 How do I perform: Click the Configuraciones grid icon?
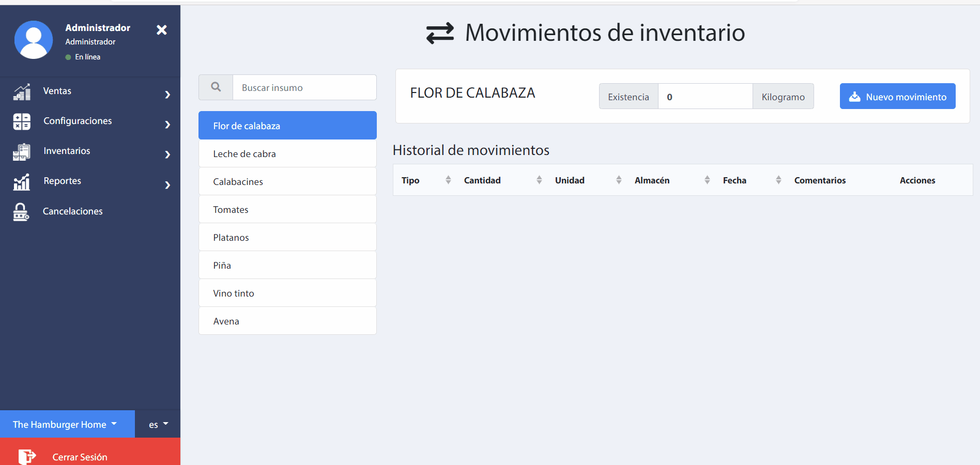tap(22, 121)
